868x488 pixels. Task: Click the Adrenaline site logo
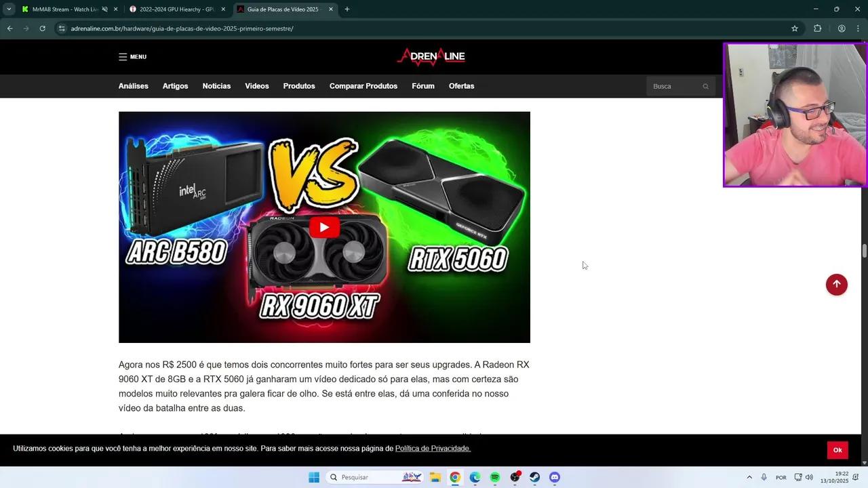(431, 57)
